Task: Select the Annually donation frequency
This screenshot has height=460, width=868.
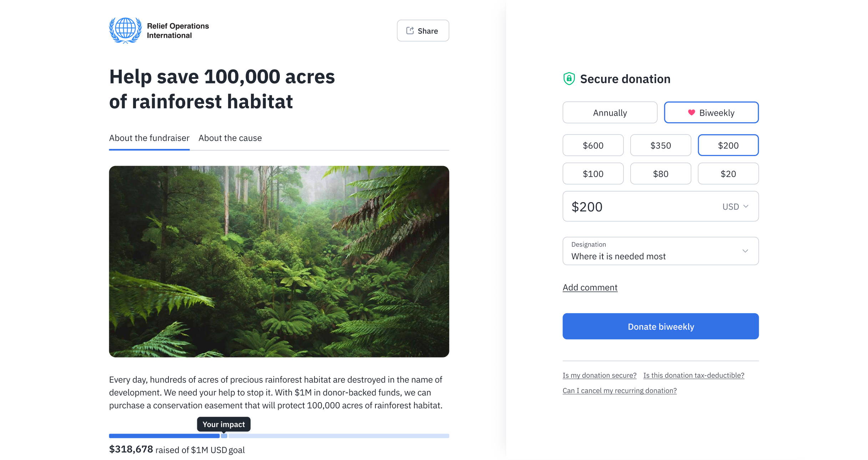Action: (610, 112)
